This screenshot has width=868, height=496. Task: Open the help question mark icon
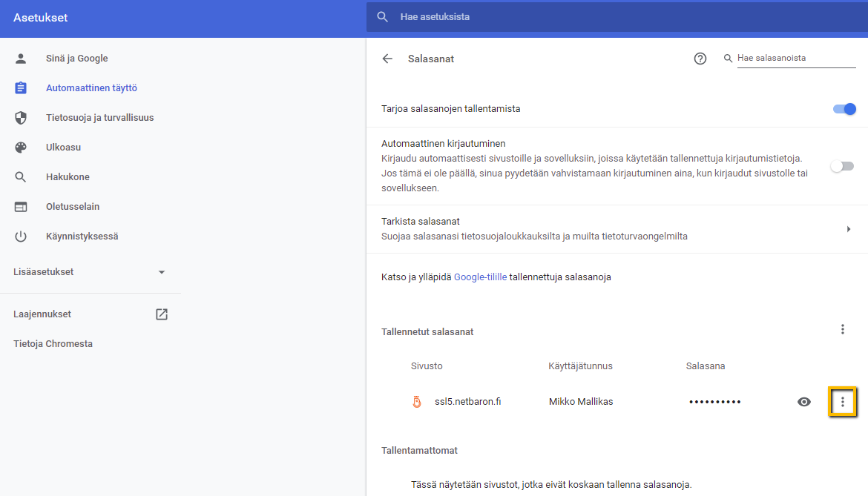[x=700, y=59]
